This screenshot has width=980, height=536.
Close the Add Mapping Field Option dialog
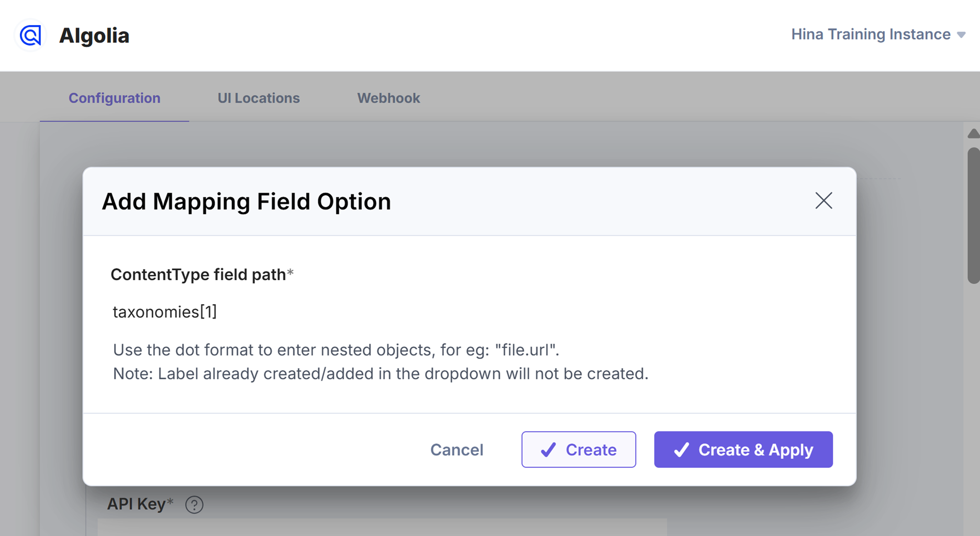coord(823,200)
